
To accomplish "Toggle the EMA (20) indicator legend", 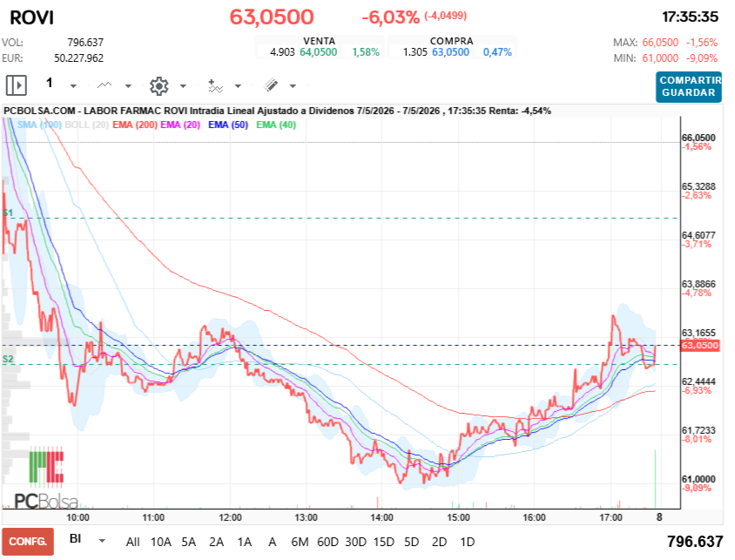I will [180, 125].
